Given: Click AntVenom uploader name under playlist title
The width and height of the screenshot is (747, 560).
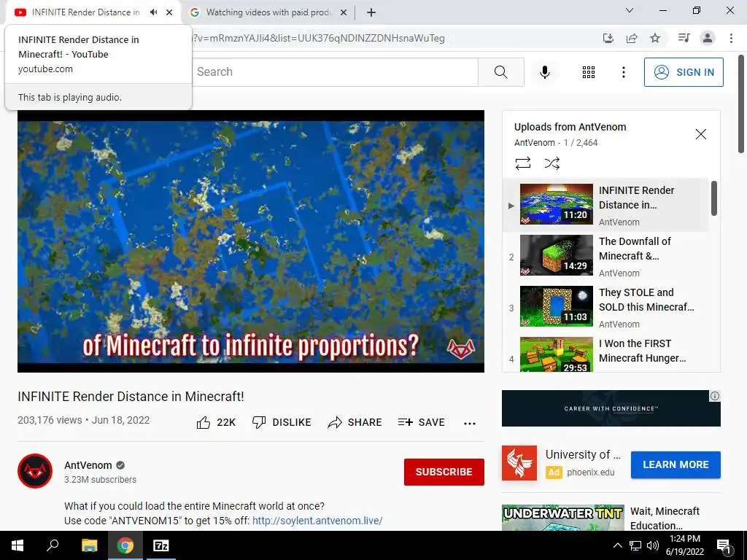Looking at the screenshot, I should click(x=534, y=143).
